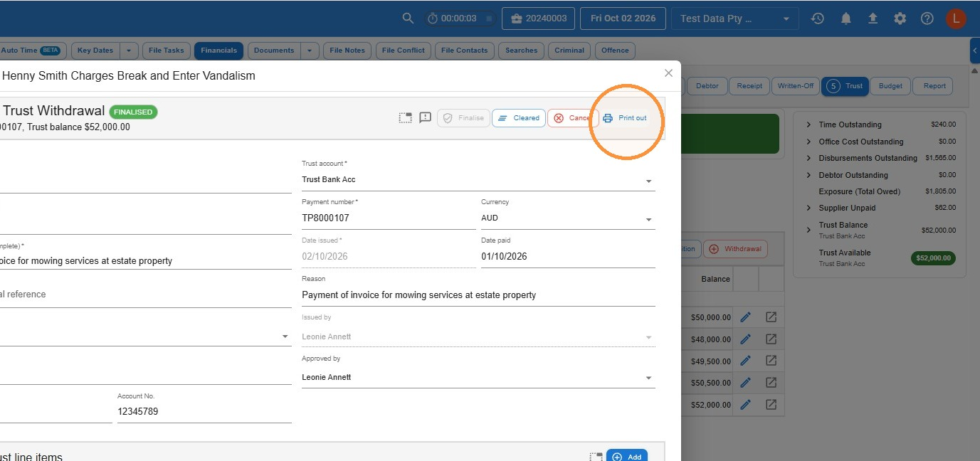Open the Currency AUD dropdown

(568, 218)
